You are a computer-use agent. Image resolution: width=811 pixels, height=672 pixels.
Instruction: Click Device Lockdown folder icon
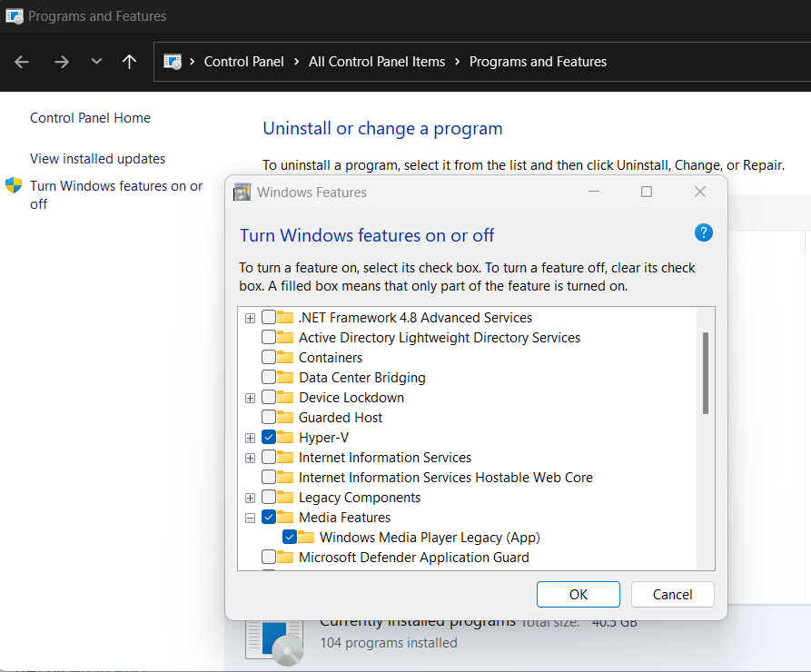pos(285,397)
